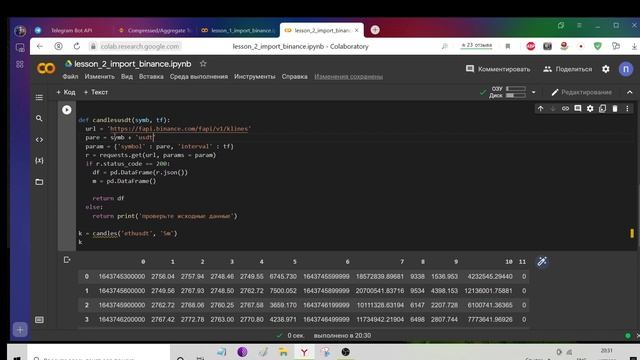Switch to lesson_1_import_binance tab
640x360 pixels.
click(x=239, y=30)
